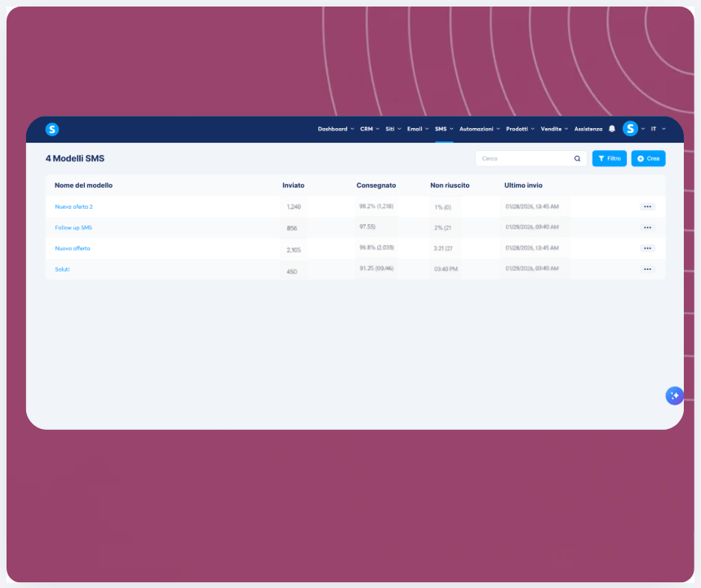Expand the Siti menu
This screenshot has height=588, width=701.
(393, 129)
